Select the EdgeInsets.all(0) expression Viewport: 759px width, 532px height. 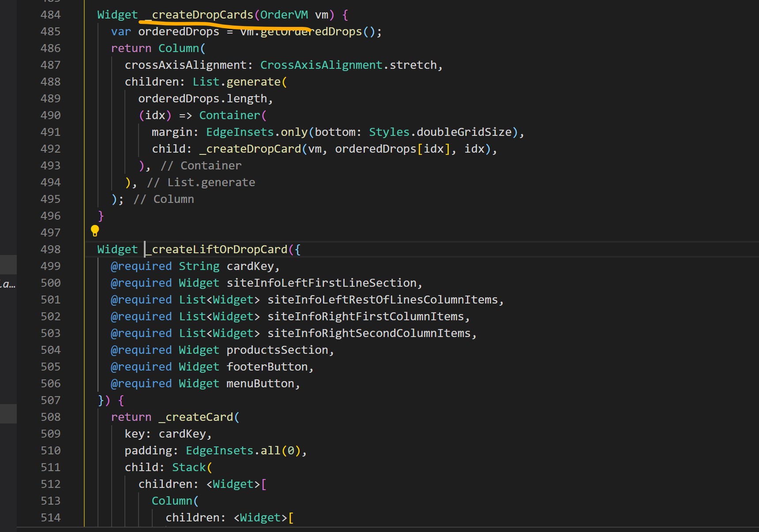point(245,450)
